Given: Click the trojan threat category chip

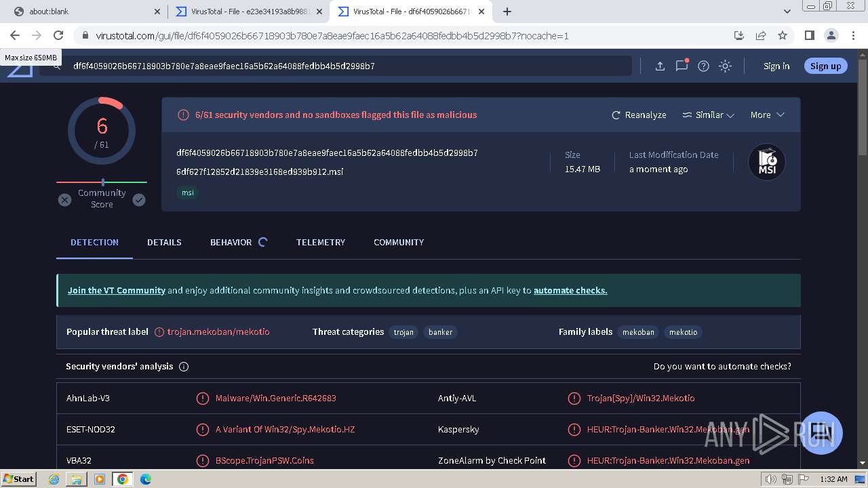Looking at the screenshot, I should (x=403, y=333).
